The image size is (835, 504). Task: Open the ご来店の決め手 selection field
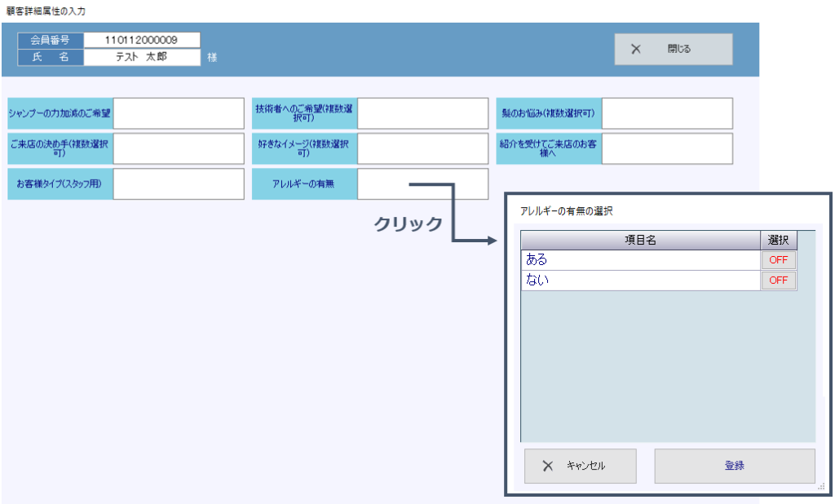coord(179,148)
